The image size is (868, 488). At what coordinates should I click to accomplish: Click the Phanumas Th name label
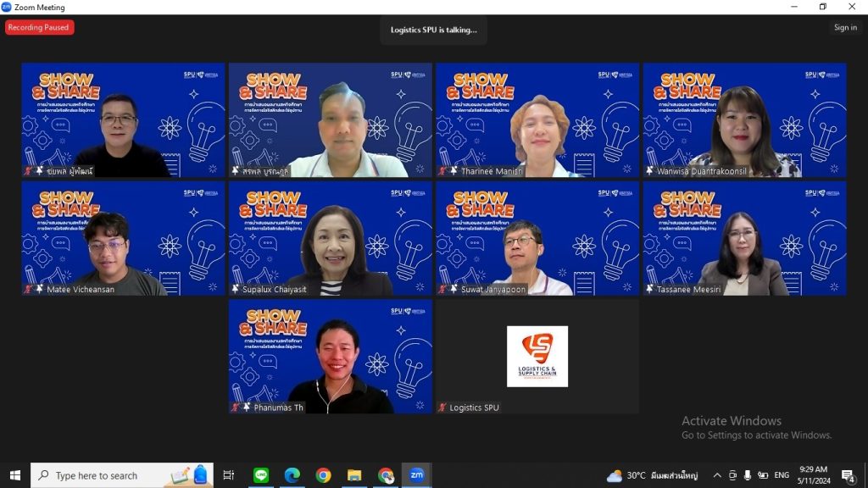[278, 408]
